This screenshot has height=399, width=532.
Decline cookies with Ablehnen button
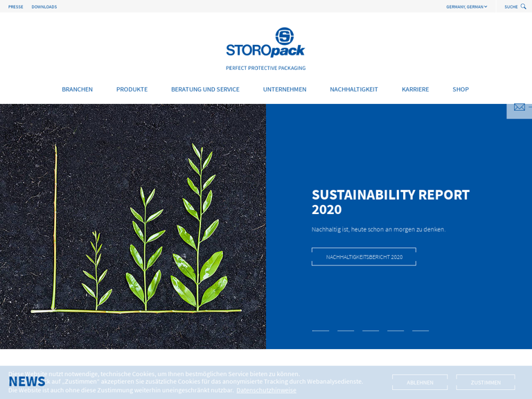click(x=420, y=382)
